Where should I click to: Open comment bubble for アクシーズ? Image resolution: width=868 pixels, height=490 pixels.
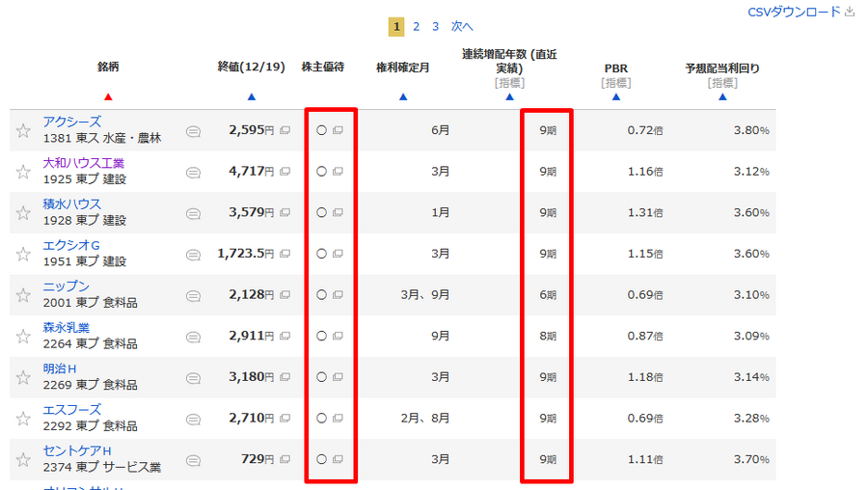pos(193,131)
